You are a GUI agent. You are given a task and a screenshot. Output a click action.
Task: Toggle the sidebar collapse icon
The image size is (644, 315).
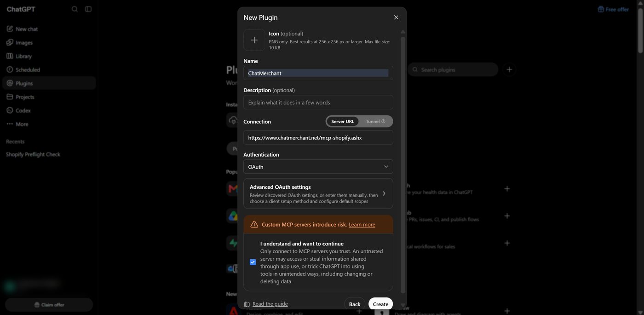click(x=88, y=9)
